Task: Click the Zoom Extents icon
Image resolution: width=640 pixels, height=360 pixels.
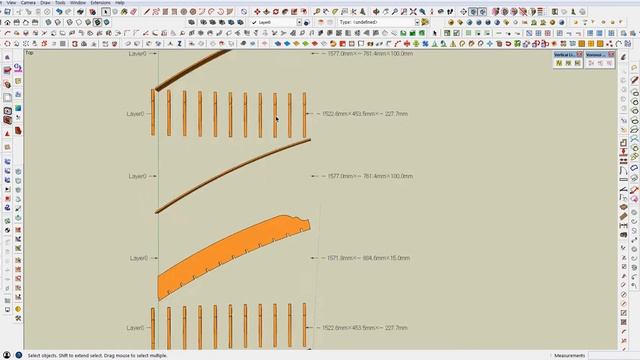Action: [413, 12]
